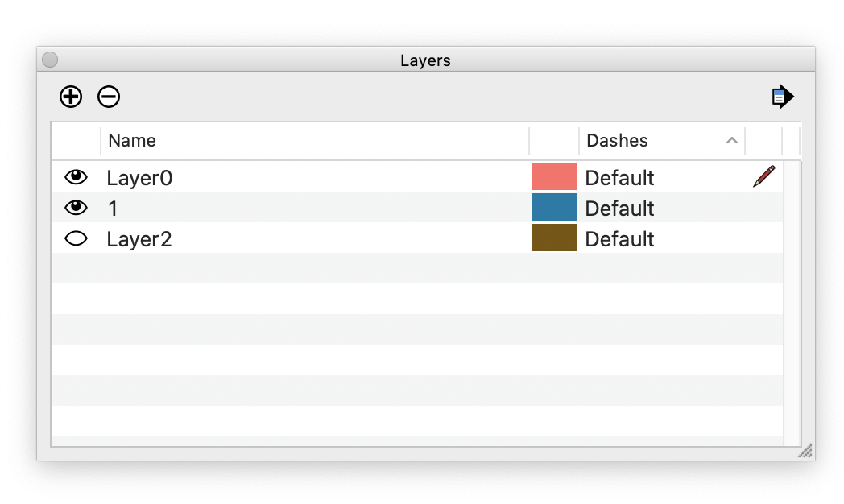The height and width of the screenshot is (504, 844).
Task: Select the Layer2 name text
Action: tap(139, 239)
